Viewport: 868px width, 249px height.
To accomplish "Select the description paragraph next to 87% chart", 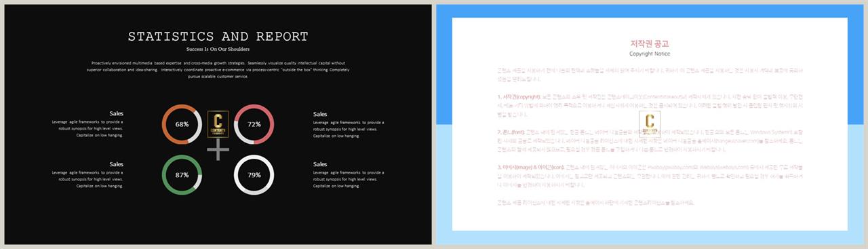I will (x=87, y=179).
